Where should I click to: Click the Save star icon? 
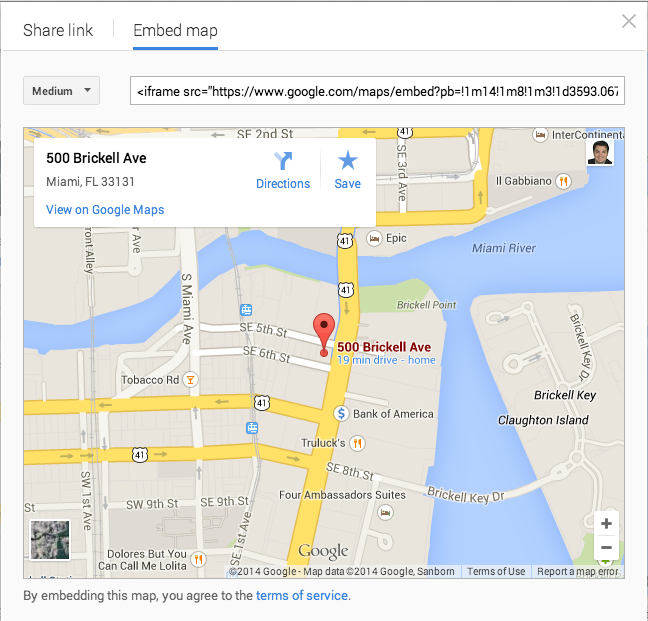[348, 160]
